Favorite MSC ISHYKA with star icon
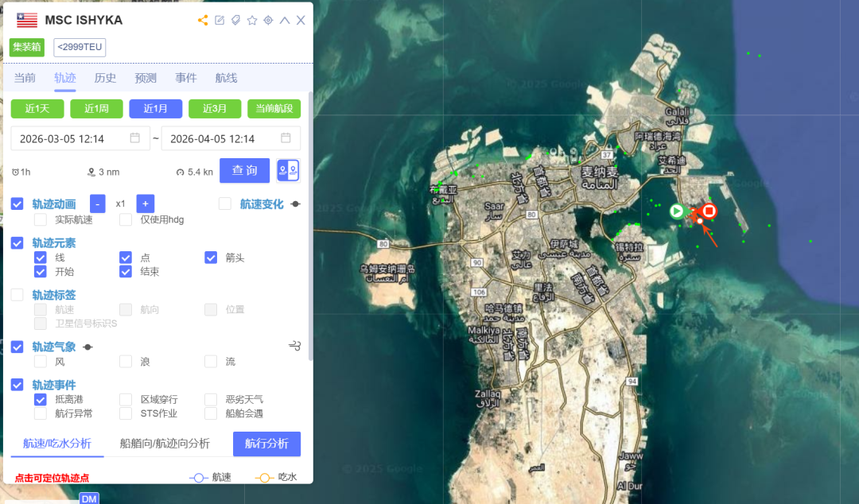This screenshot has height=504, width=859. [x=252, y=21]
